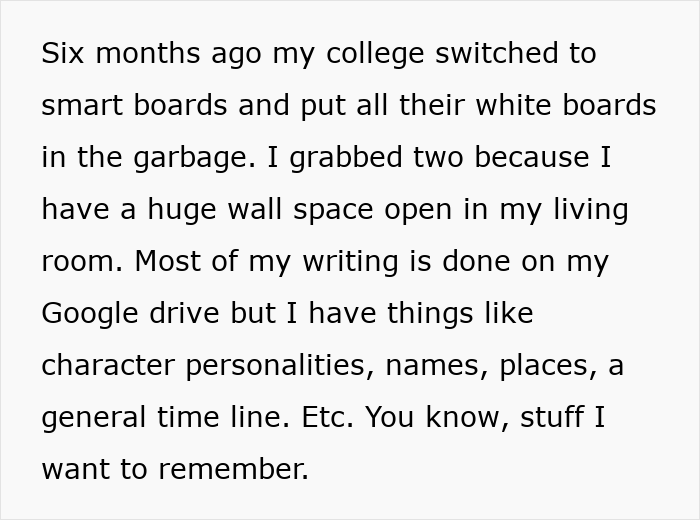The image size is (700, 520).
Task: Click the word "places,"
Action: click(x=548, y=368)
